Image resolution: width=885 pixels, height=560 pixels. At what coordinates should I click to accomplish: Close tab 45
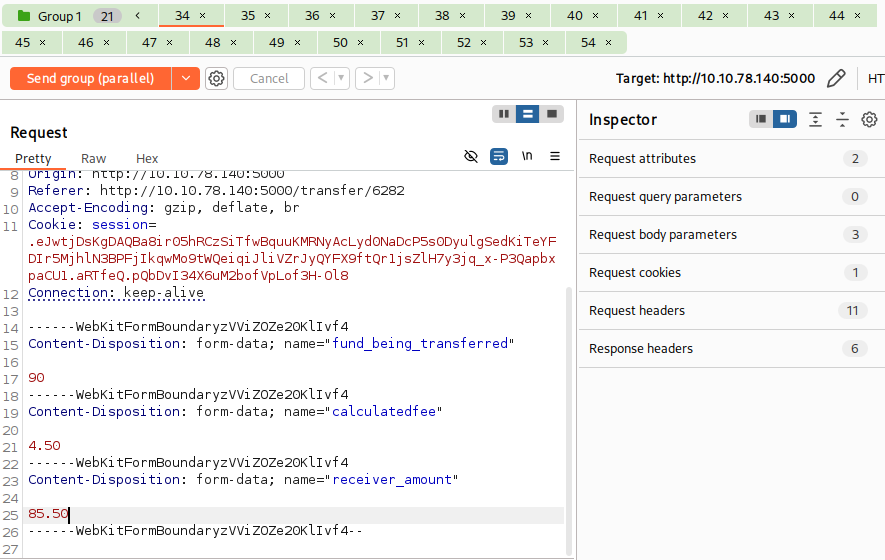click(42, 42)
